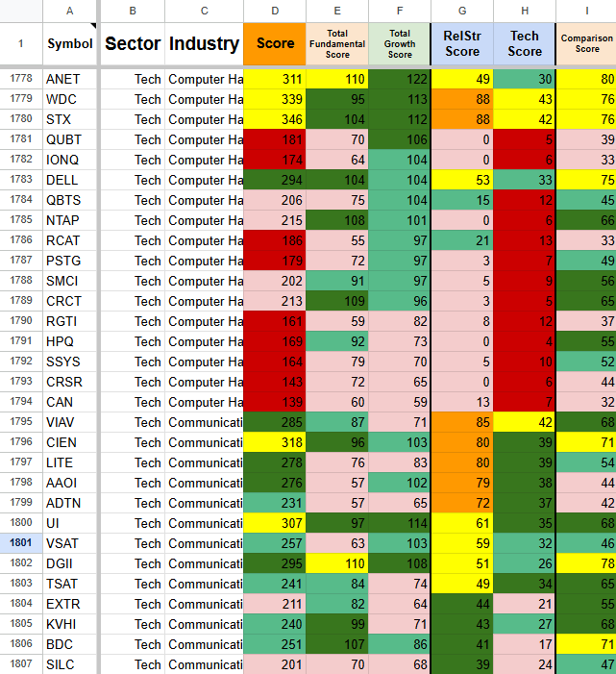Click STX score value 346
Screen dimensions: 616x674
click(275, 119)
